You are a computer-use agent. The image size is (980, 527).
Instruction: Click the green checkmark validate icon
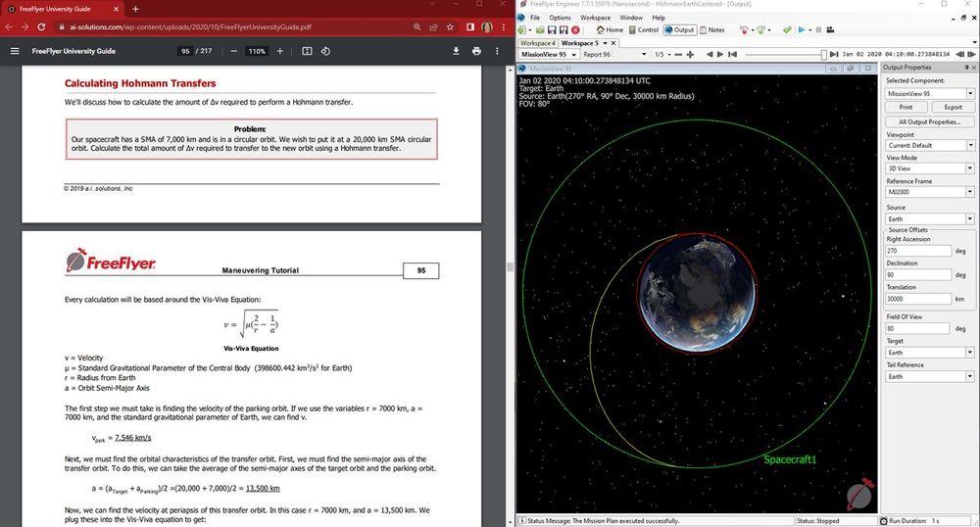click(788, 30)
